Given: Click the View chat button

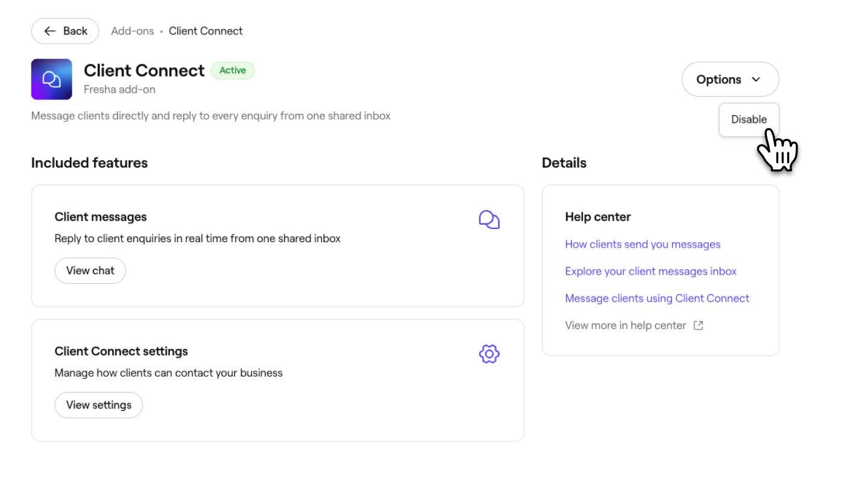Looking at the screenshot, I should click(x=90, y=271).
